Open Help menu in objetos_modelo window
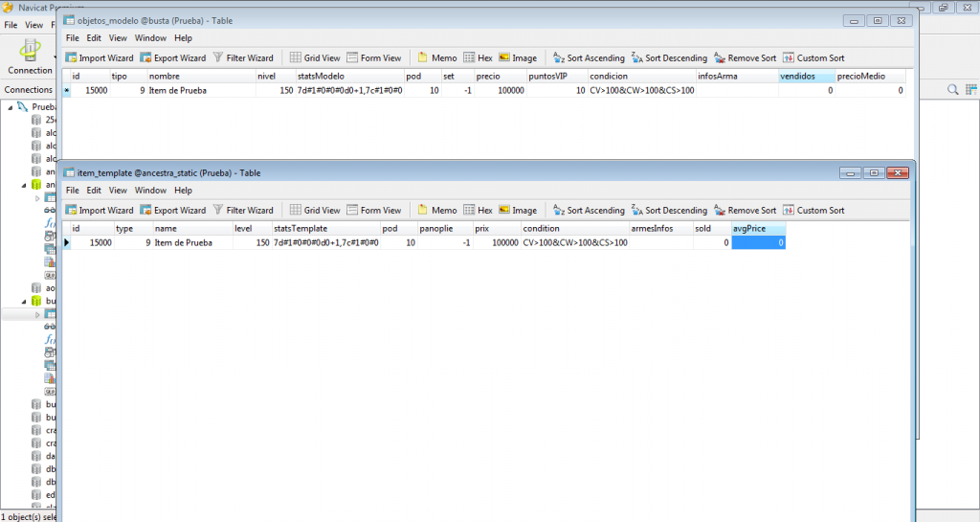 [x=183, y=38]
